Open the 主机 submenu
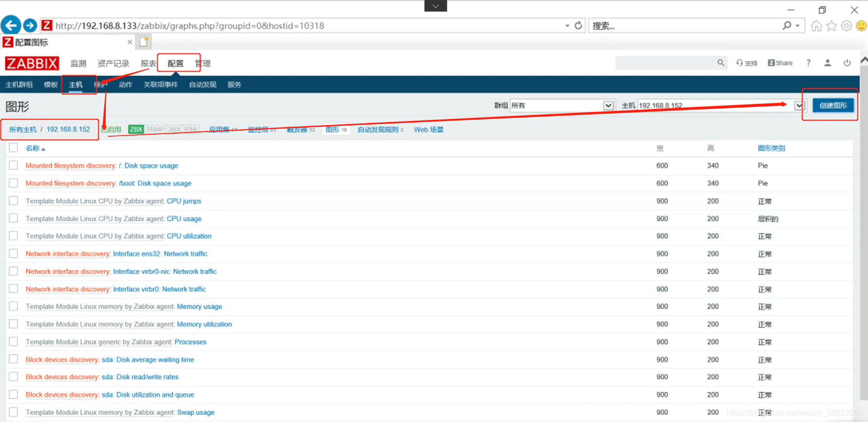The width and height of the screenshot is (868, 422). coord(76,85)
